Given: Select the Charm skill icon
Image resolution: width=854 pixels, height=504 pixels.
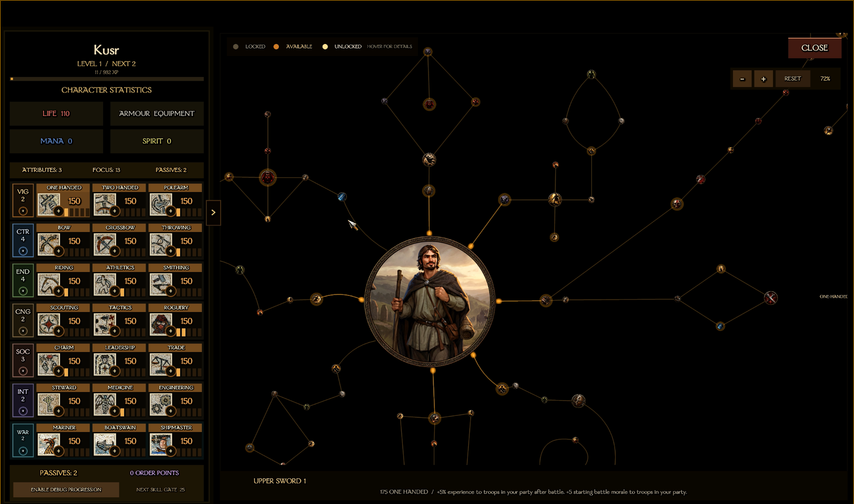Looking at the screenshot, I should pyautogui.click(x=48, y=364).
